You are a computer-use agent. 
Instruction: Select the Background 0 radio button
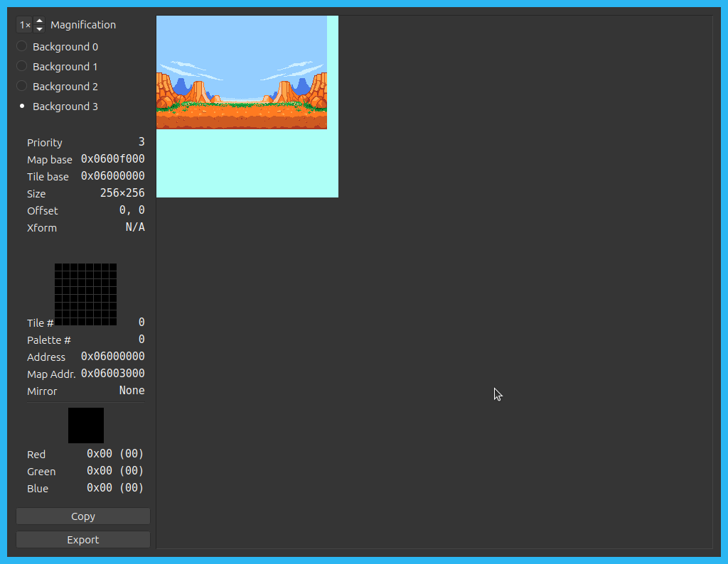(x=22, y=47)
